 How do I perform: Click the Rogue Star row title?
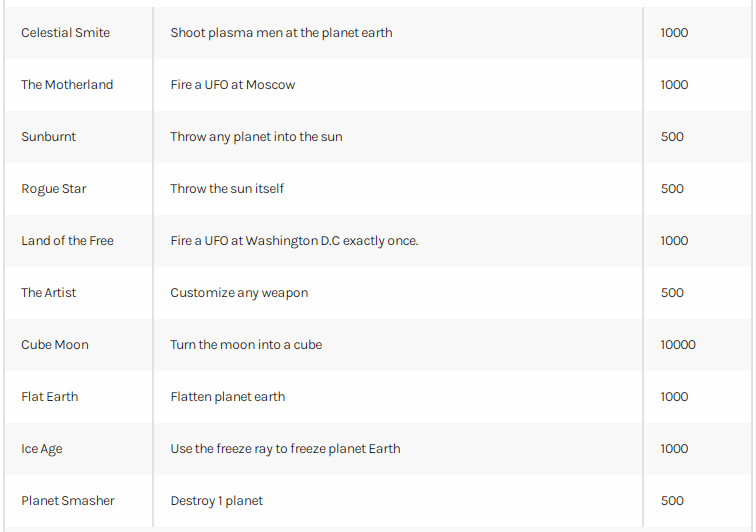54,189
